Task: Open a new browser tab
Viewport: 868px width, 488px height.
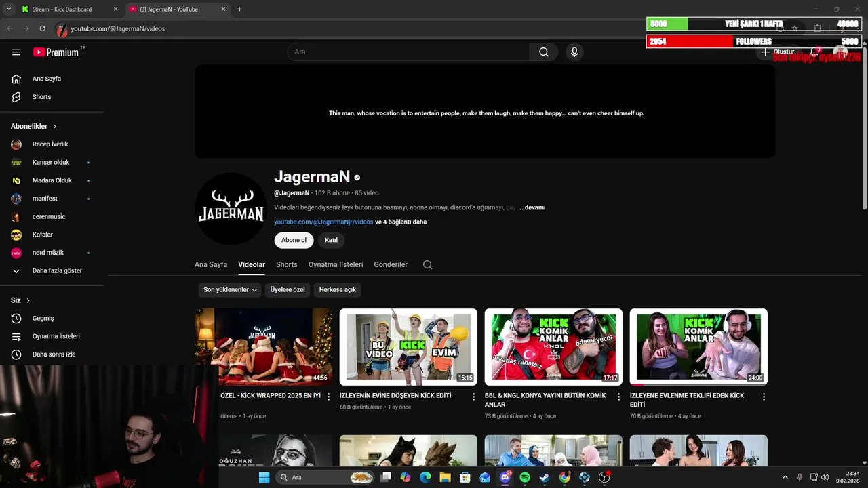Action: [x=239, y=9]
